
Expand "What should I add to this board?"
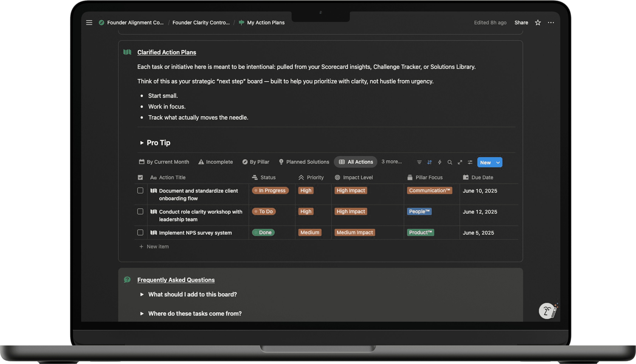pyautogui.click(x=142, y=294)
